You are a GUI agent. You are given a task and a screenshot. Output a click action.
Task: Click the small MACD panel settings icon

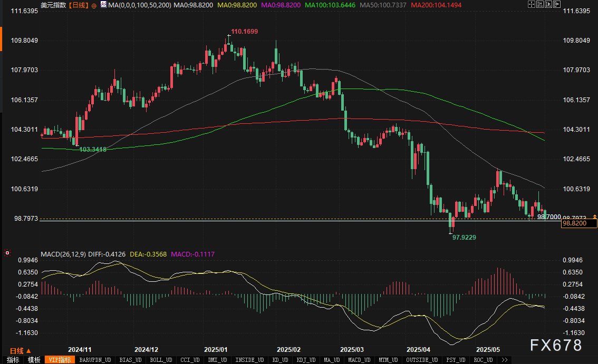(7, 253)
